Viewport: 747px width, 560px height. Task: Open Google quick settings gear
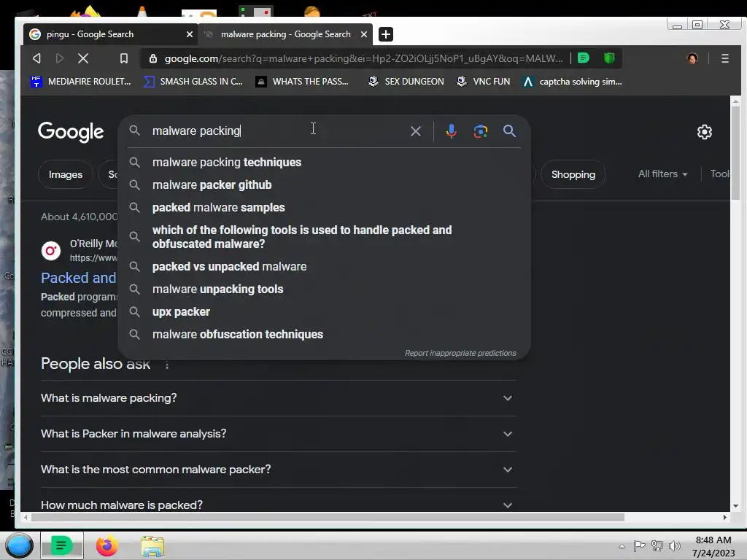704,132
